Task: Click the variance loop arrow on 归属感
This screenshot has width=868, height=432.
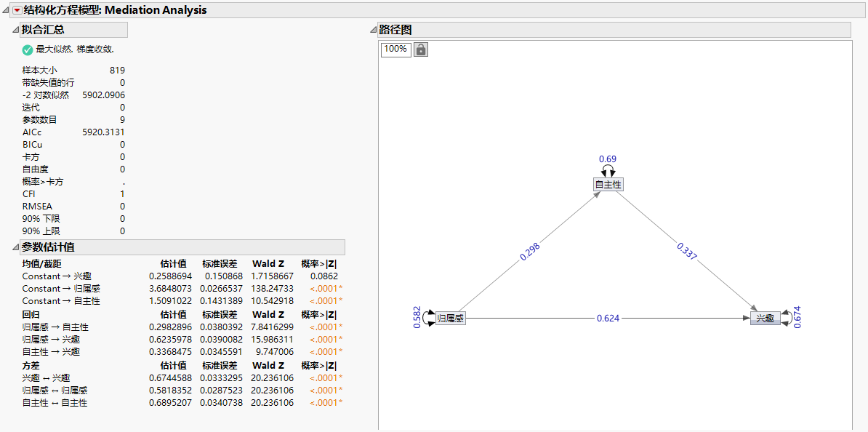Action: (428, 318)
